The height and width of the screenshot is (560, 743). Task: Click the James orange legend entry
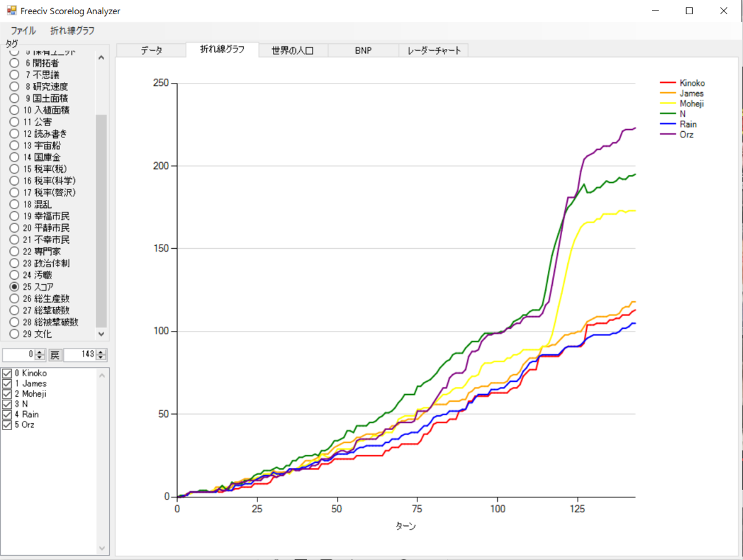[682, 93]
